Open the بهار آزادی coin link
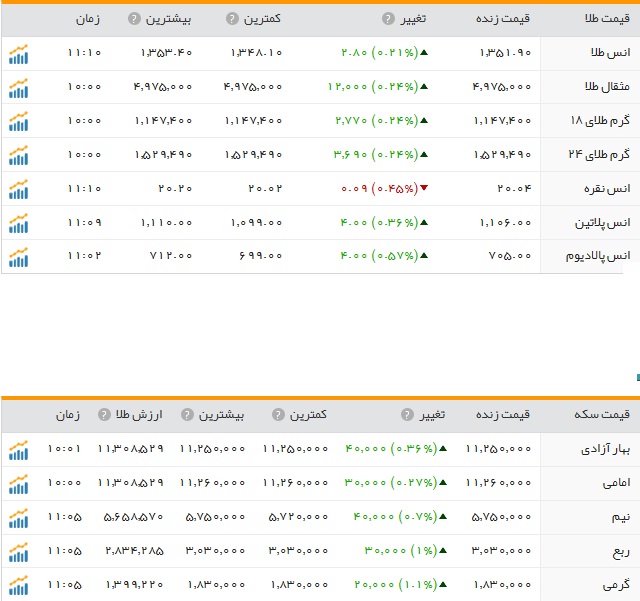 pos(605,449)
